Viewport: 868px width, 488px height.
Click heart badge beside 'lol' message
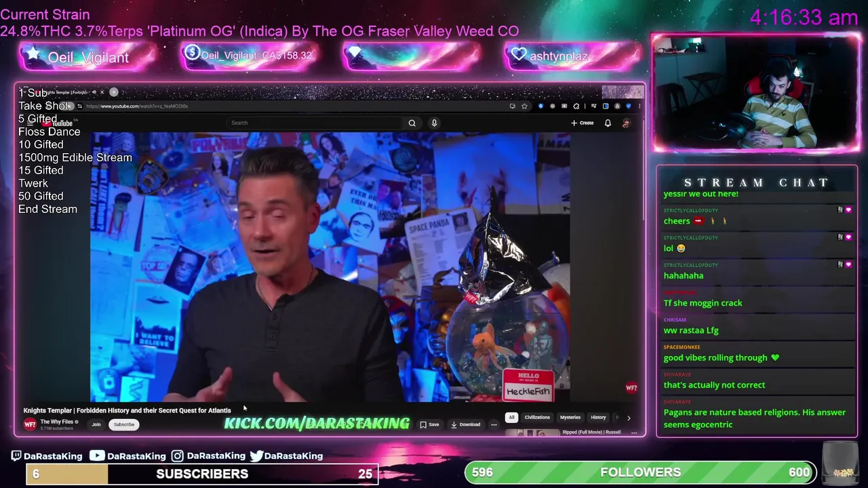[848, 237]
